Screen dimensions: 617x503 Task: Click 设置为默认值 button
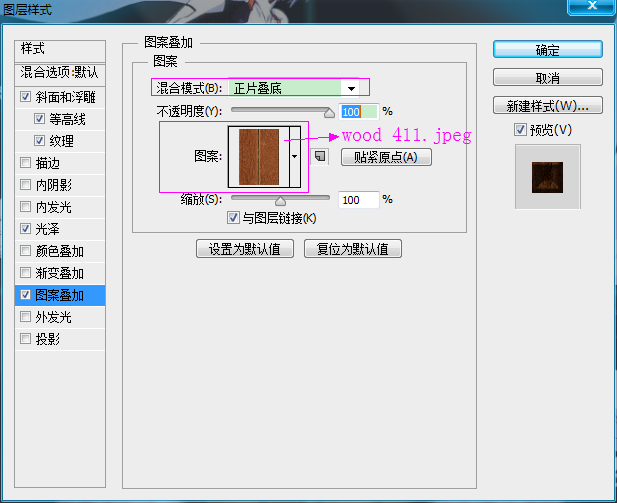point(245,249)
